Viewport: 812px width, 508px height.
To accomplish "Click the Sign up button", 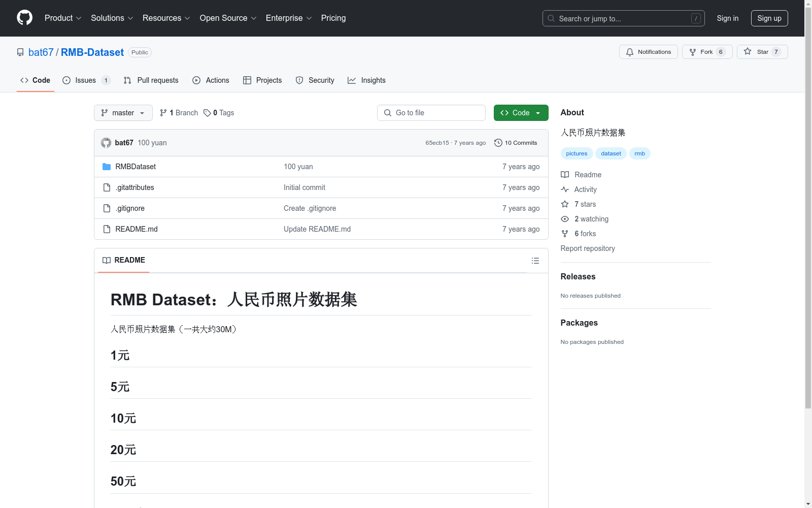I will [769, 18].
